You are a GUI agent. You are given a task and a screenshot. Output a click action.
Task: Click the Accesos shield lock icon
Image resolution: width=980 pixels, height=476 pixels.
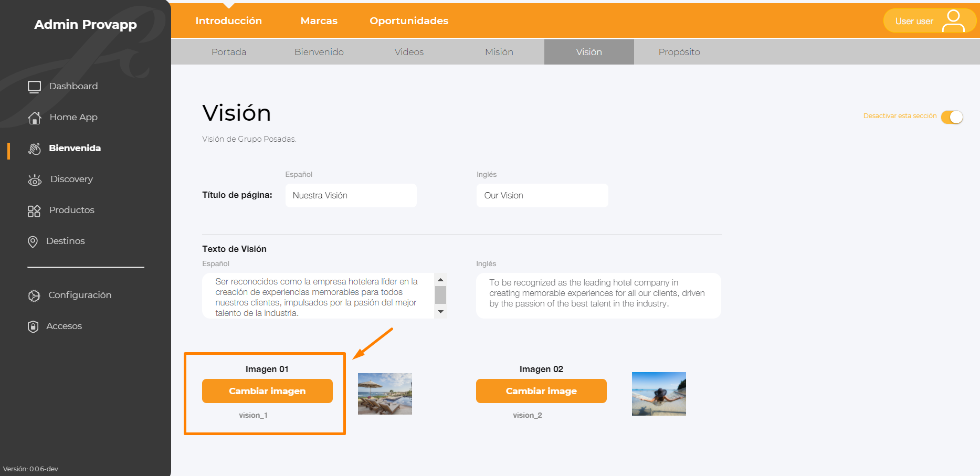tap(33, 326)
